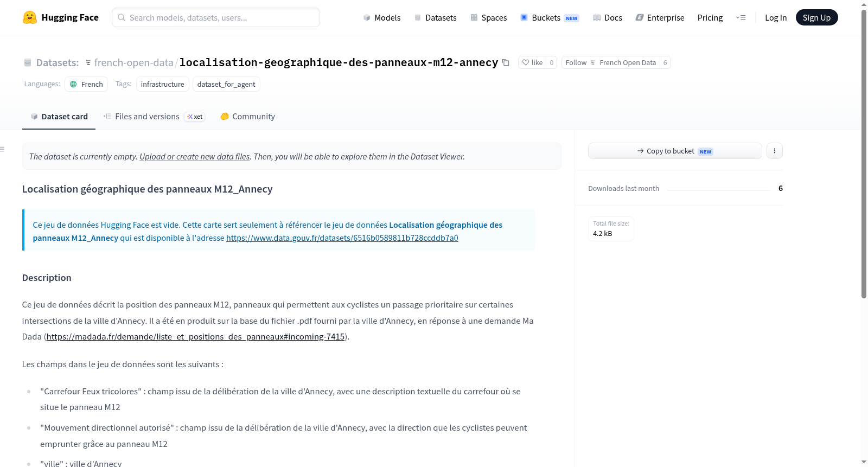Click the Downloads last month value 6

[780, 188]
